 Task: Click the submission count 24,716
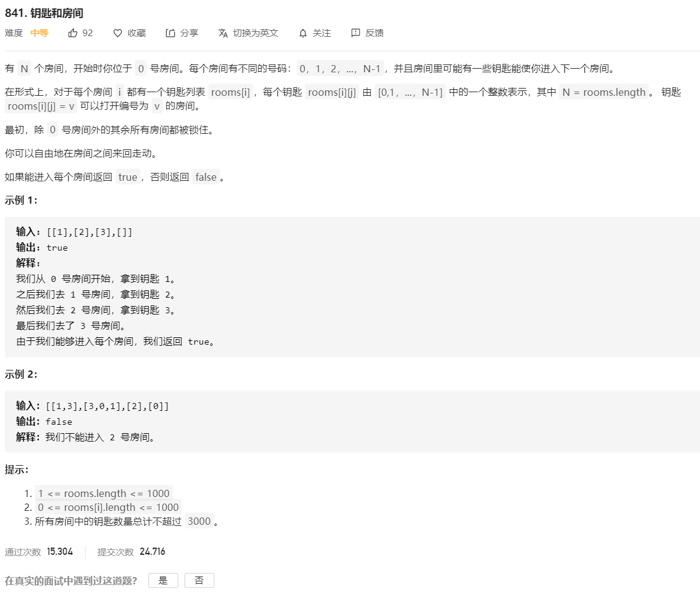152,552
